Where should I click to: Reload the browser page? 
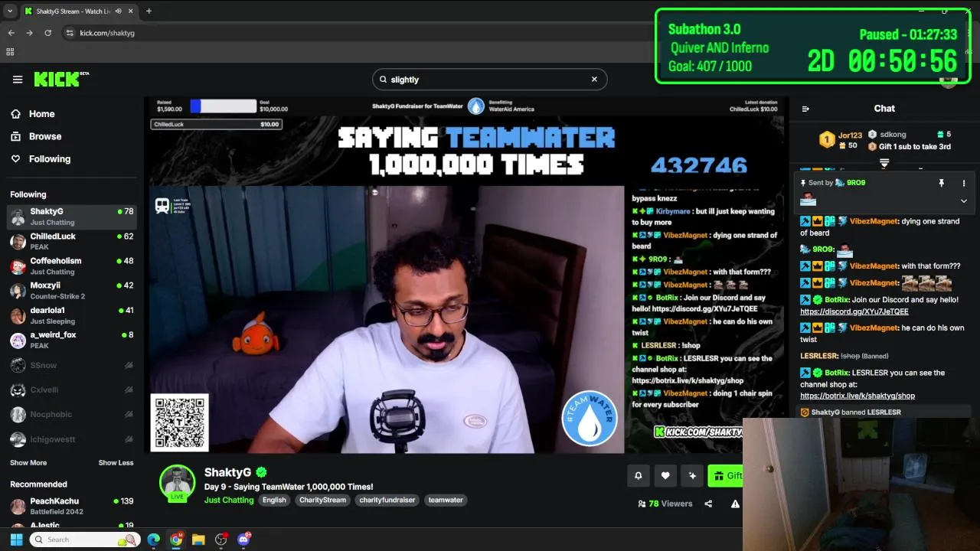coord(47,33)
